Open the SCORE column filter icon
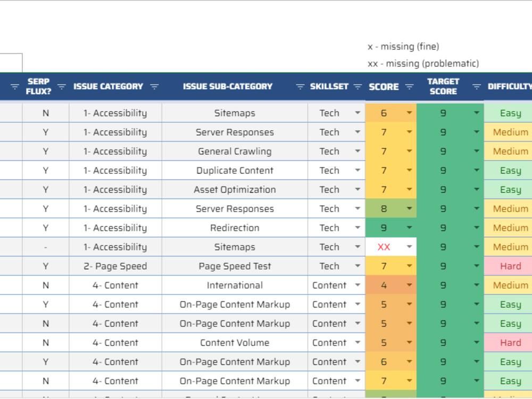532x399 pixels. 410,87
